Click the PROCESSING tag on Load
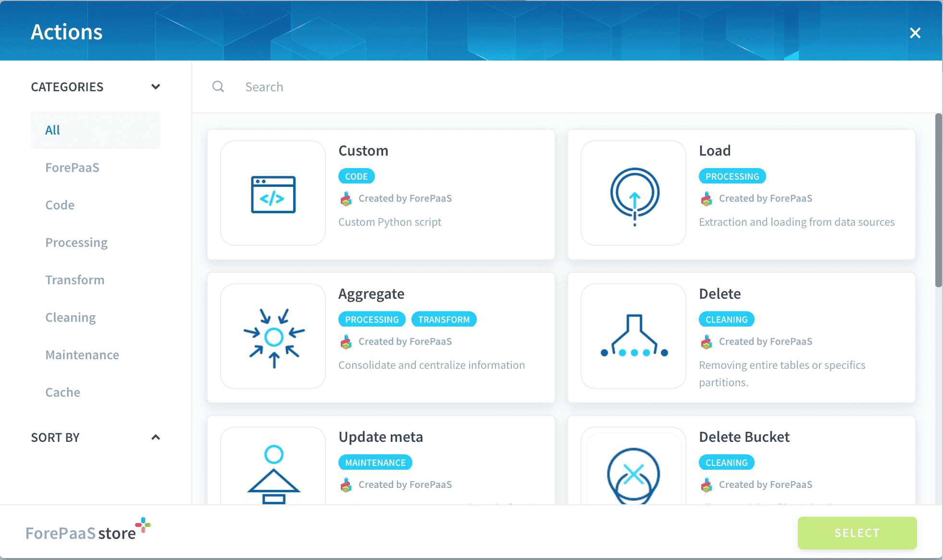Image resolution: width=943 pixels, height=560 pixels. (732, 176)
